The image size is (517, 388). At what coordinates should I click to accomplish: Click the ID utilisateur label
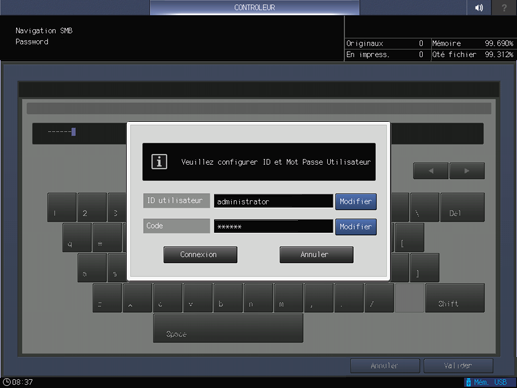pos(176,201)
